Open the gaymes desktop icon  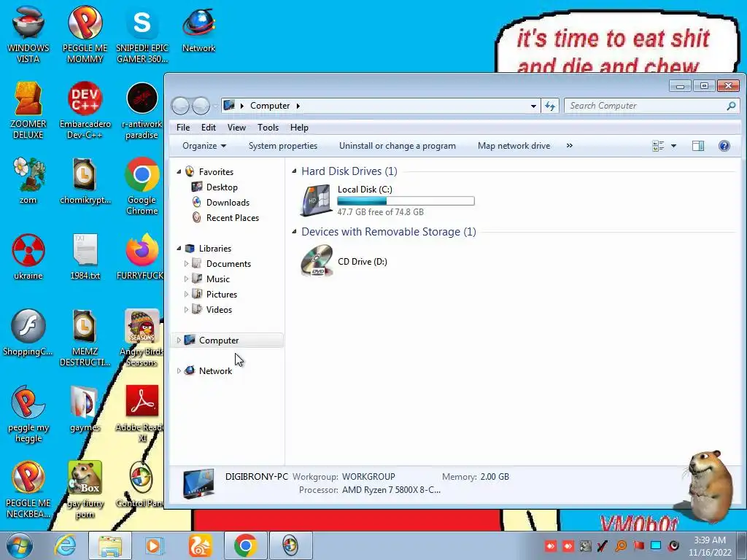(x=85, y=408)
